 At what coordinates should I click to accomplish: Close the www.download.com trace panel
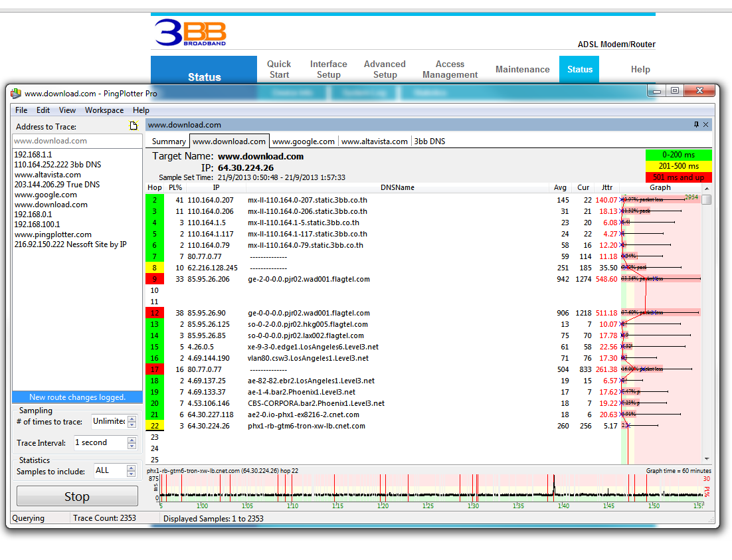pyautogui.click(x=706, y=124)
